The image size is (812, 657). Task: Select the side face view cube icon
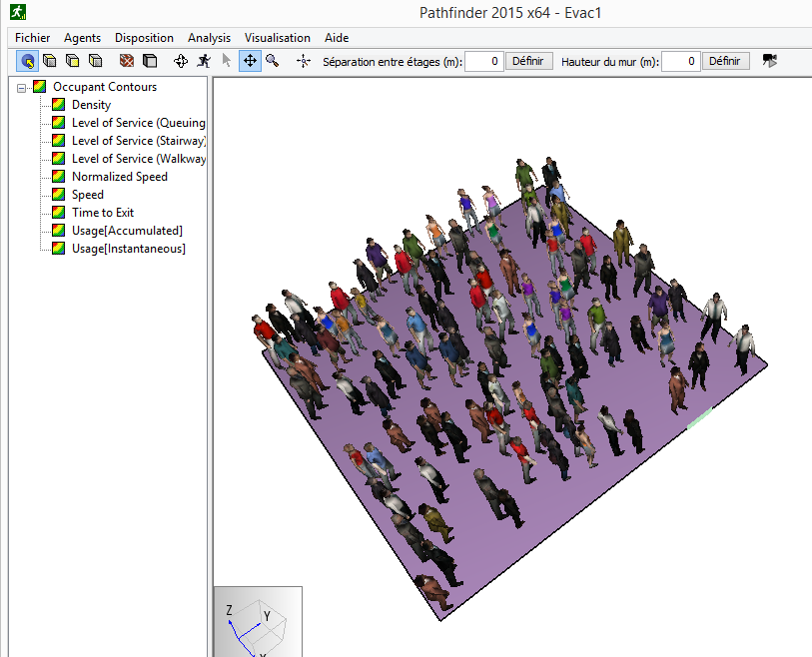(x=95, y=61)
